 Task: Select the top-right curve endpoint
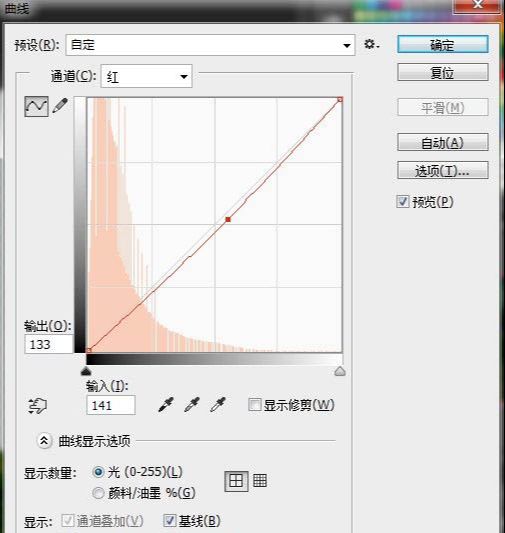coord(340,99)
